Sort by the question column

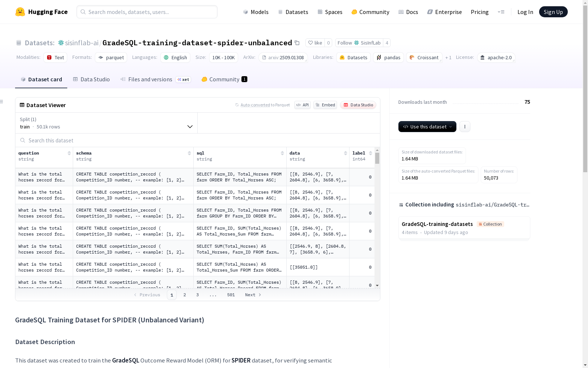[x=69, y=153]
